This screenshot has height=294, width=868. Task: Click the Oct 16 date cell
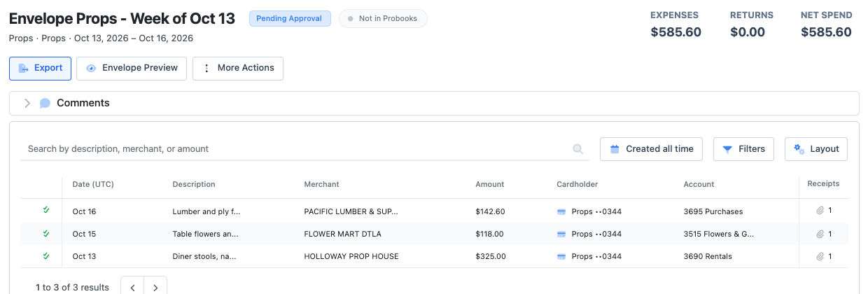click(x=84, y=211)
